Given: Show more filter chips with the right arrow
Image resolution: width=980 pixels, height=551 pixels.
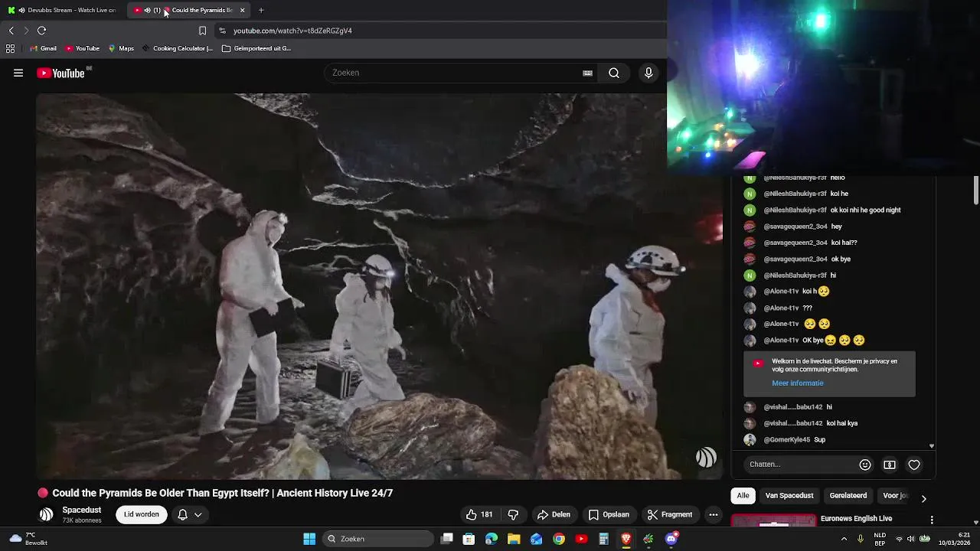Looking at the screenshot, I should pyautogui.click(x=923, y=498).
